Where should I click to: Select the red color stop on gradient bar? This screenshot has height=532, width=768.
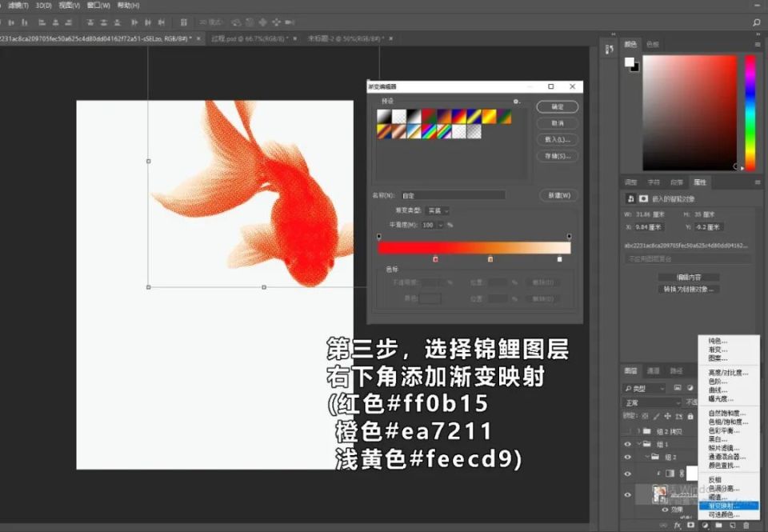tap(435, 259)
